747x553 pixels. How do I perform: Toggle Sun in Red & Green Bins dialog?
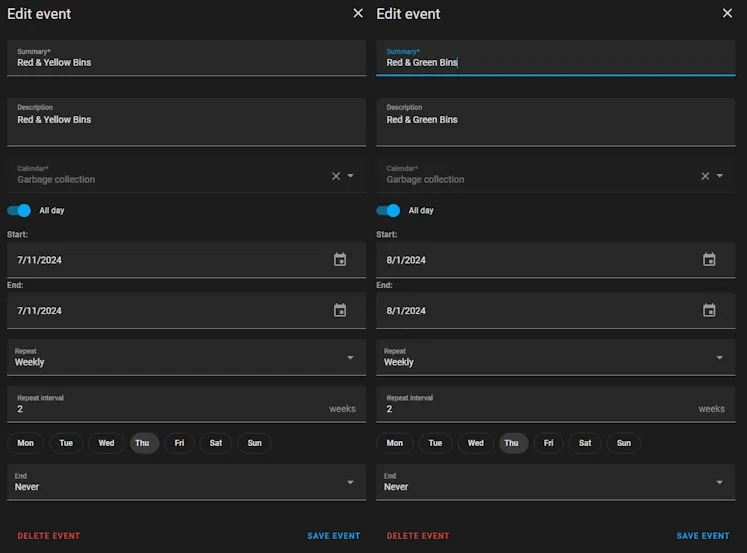[624, 443]
